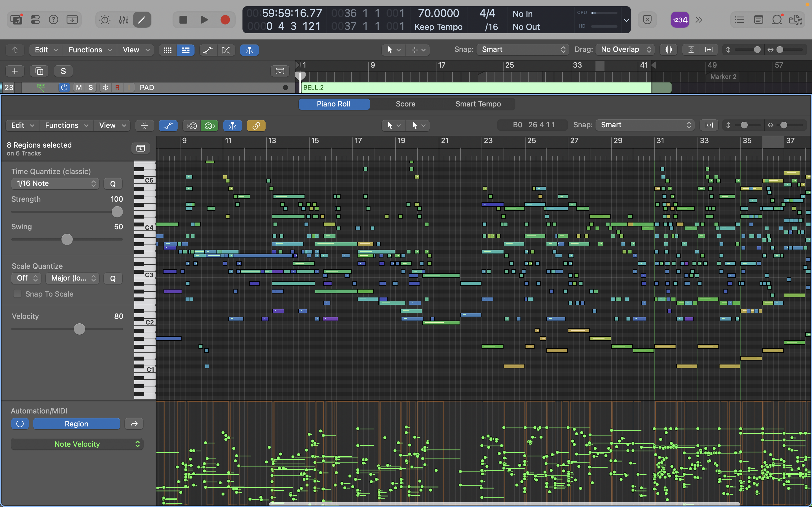
Task: Switch to the Score tab
Action: point(405,104)
